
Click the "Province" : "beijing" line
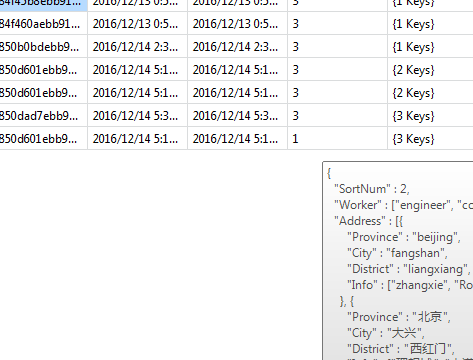[x=404, y=237]
